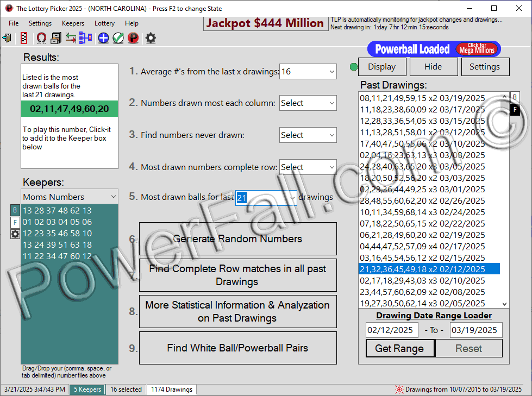Click the B button beside Past Drawings
This screenshot has height=396, width=532.
tap(515, 98)
